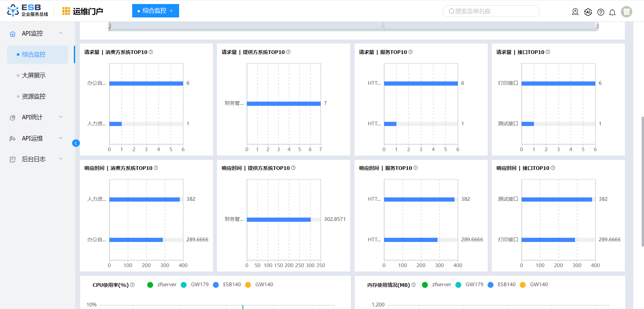Open 资源监控 from the sidebar
The width and height of the screenshot is (644, 309).
[x=34, y=97]
